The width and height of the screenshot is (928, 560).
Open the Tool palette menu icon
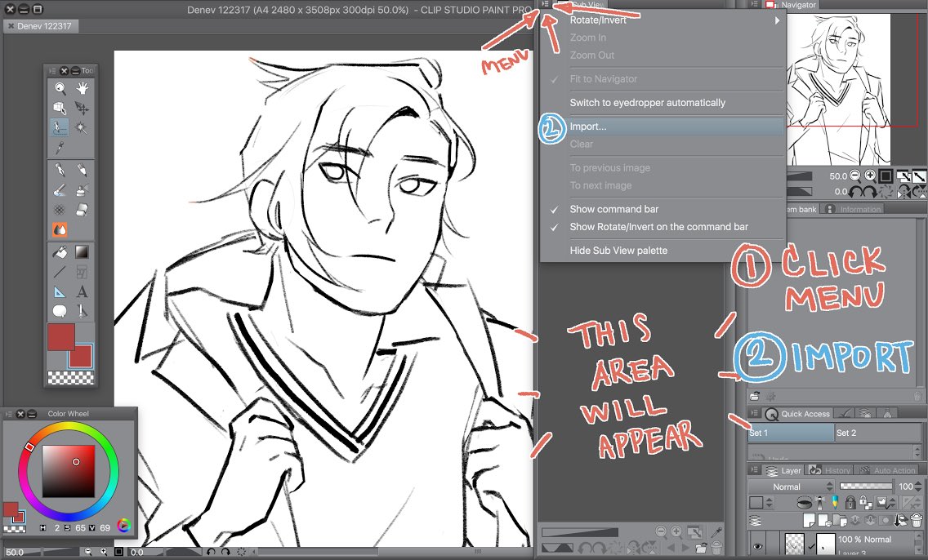52,70
